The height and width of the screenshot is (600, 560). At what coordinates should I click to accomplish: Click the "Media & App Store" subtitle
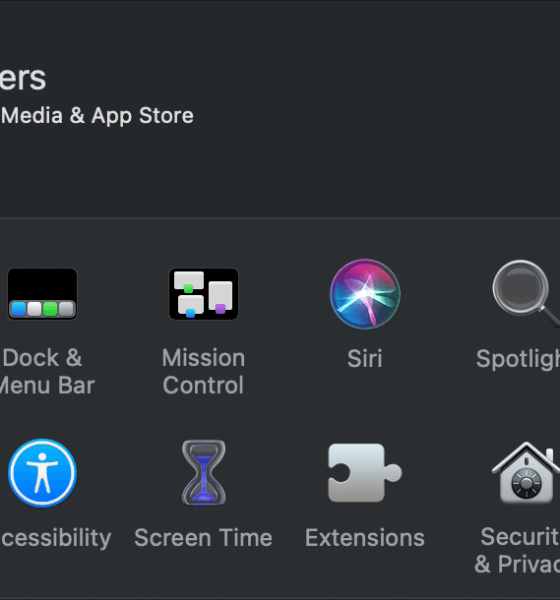97,116
